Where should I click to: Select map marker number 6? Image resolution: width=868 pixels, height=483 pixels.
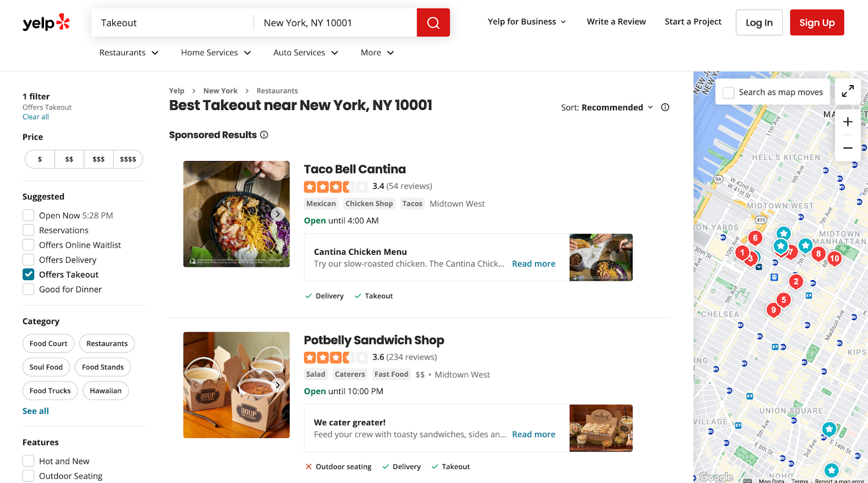(x=755, y=238)
